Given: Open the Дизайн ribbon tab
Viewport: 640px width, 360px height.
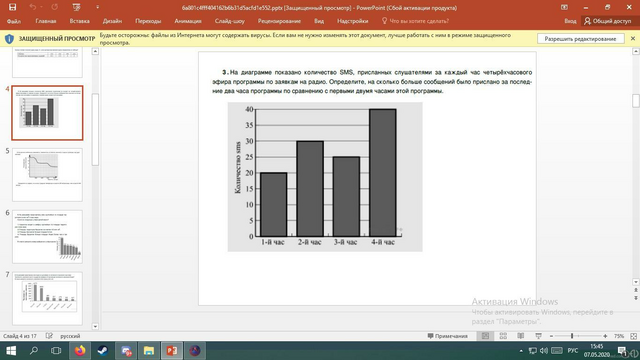Looking at the screenshot, I should click(112, 21).
